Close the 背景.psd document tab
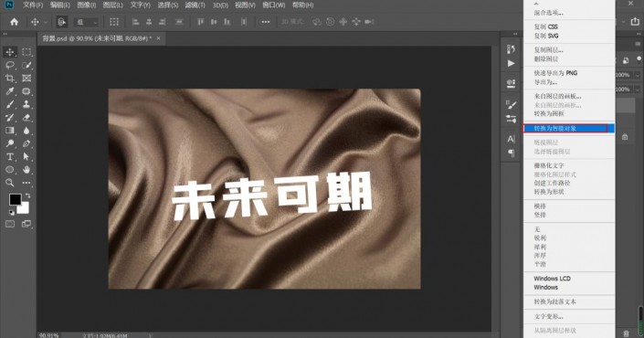644x338 pixels. point(158,38)
